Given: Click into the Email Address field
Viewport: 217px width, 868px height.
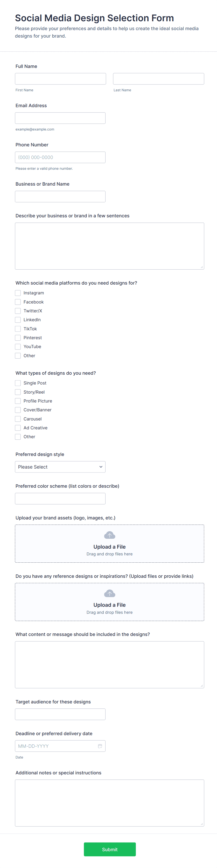Looking at the screenshot, I should (x=60, y=118).
